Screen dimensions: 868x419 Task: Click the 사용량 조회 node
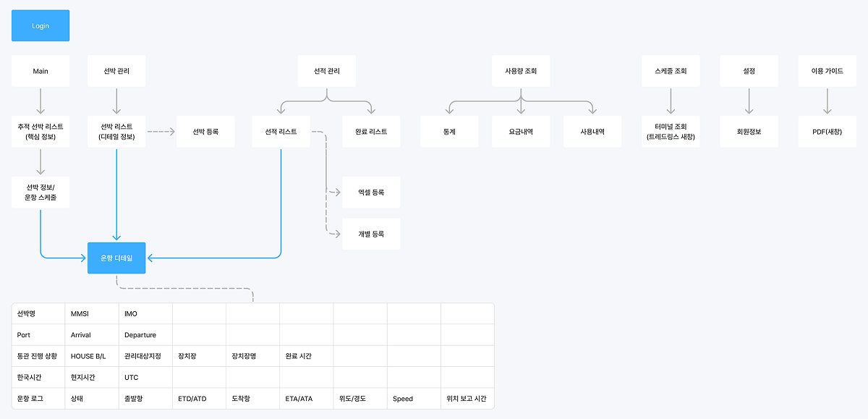point(521,70)
